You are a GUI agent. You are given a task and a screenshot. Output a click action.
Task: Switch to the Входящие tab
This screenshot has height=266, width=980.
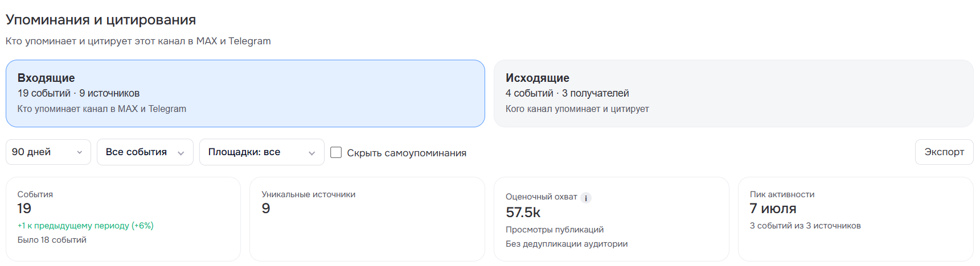[x=245, y=93]
